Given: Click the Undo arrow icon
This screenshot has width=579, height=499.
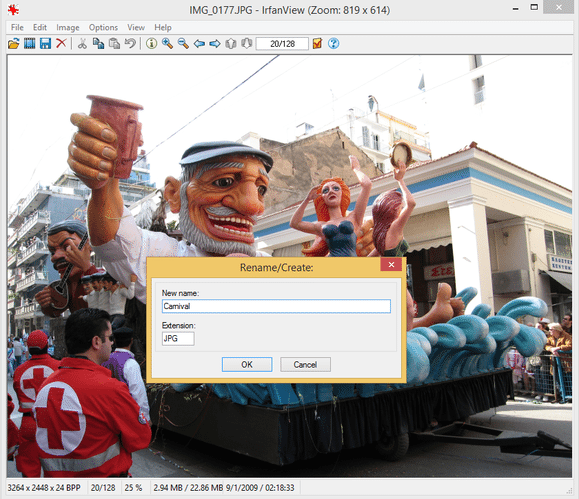Looking at the screenshot, I should [x=130, y=44].
